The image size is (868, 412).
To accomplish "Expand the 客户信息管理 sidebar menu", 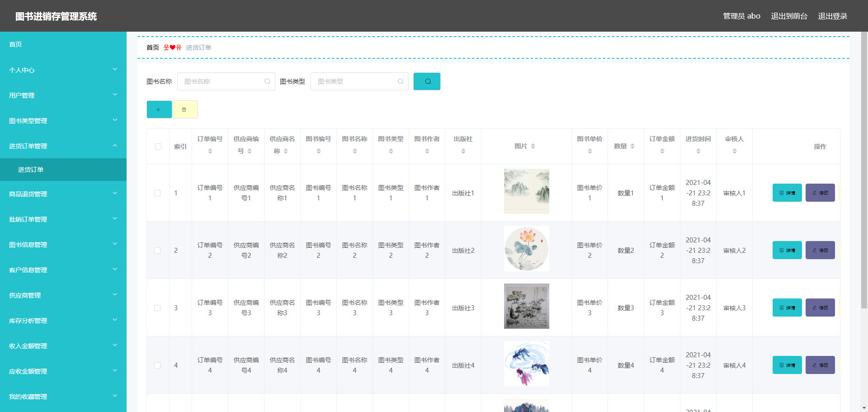I will pos(63,270).
